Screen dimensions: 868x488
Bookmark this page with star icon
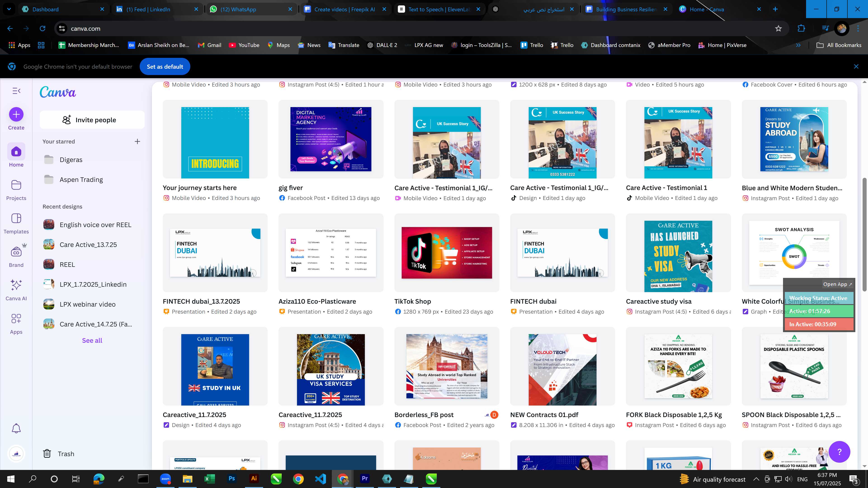tap(778, 29)
